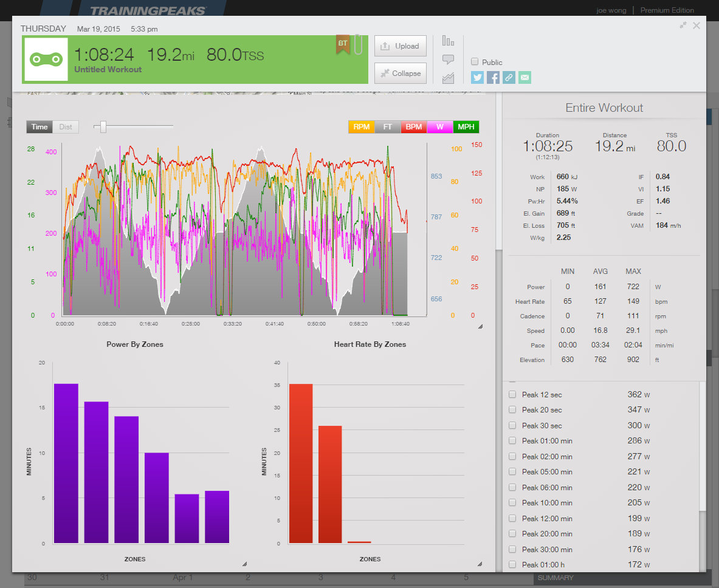Check the Peak 01:00 min checkbox
This screenshot has width=719, height=588.
click(512, 441)
